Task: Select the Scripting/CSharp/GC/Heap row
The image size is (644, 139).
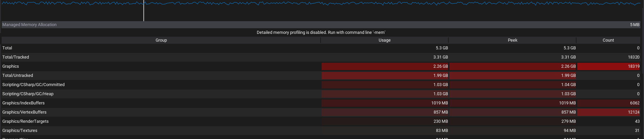Action: tap(28, 94)
